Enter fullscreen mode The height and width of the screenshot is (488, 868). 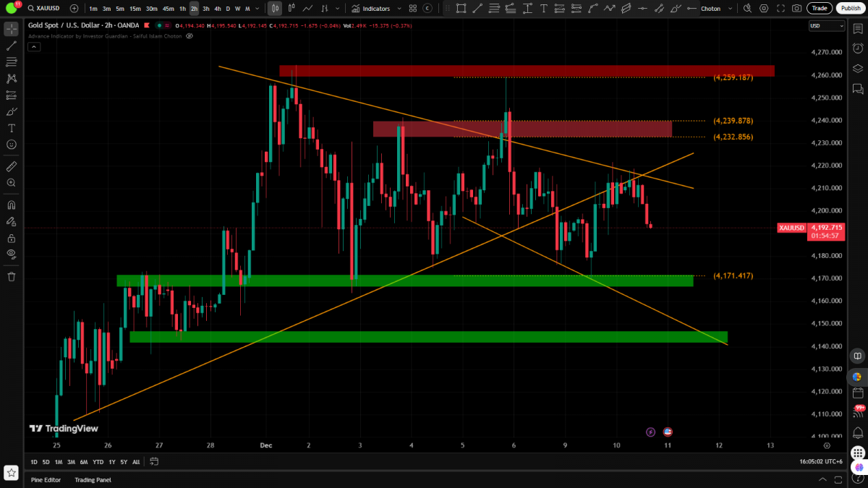click(780, 9)
